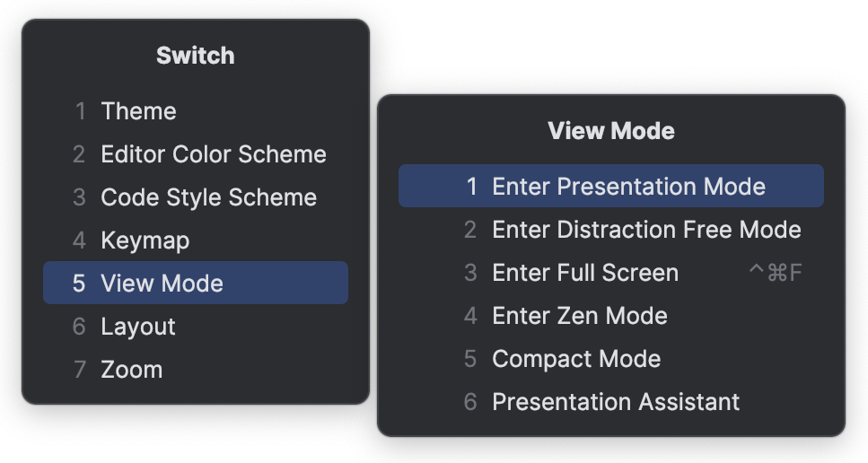Open the Editor Color Scheme option
Screen dimensions: 868x463
(213, 154)
